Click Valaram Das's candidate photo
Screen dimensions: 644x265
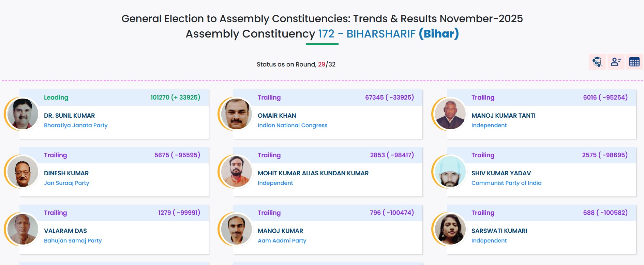point(23,229)
